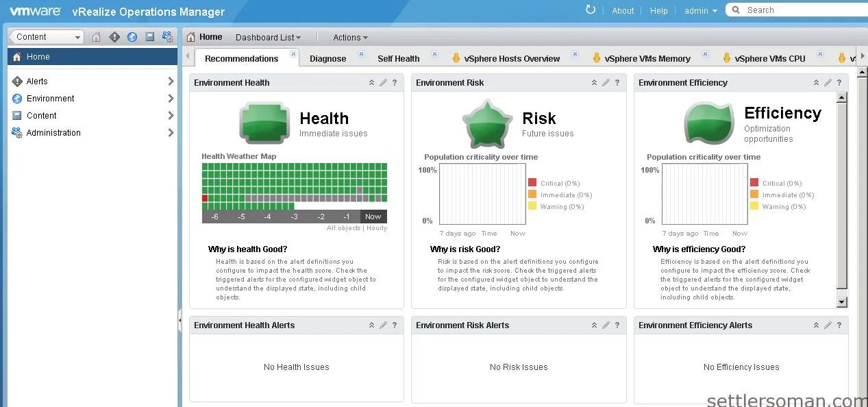The image size is (868, 407).
Task: Collapse the Environment Efficiency widget
Action: click(816, 83)
